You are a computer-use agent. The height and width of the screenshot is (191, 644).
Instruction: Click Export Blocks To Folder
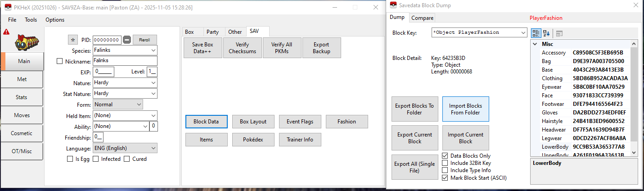click(414, 109)
